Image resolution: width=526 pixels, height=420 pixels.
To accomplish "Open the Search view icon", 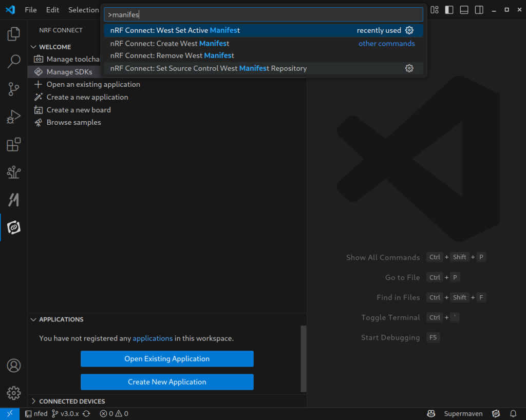I will point(14,61).
